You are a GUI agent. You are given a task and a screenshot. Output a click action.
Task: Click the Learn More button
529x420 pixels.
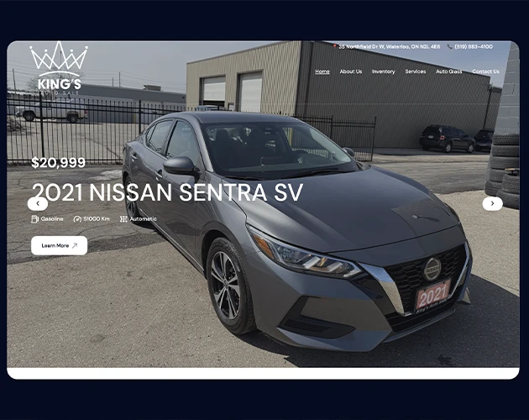[59, 245]
